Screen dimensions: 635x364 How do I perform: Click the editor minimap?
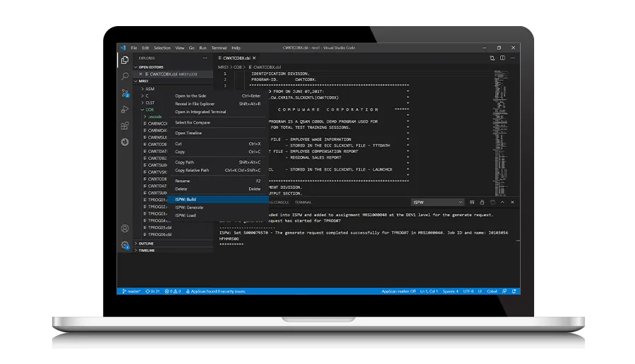coord(501,133)
